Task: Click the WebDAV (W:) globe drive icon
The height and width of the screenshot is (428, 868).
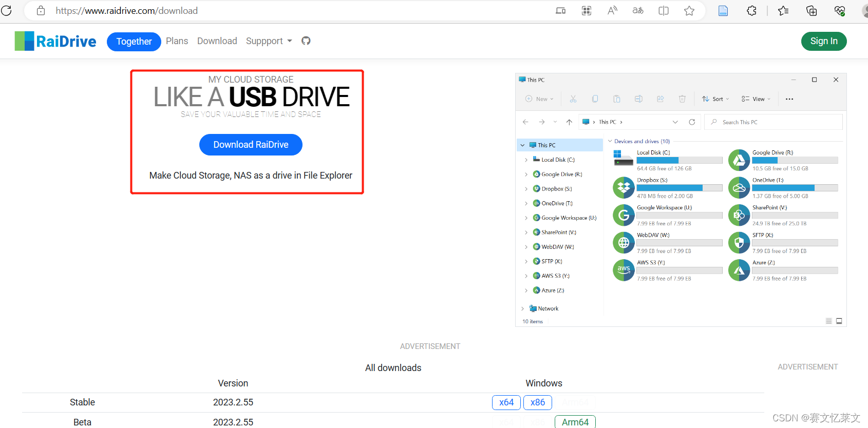Action: tap(624, 243)
